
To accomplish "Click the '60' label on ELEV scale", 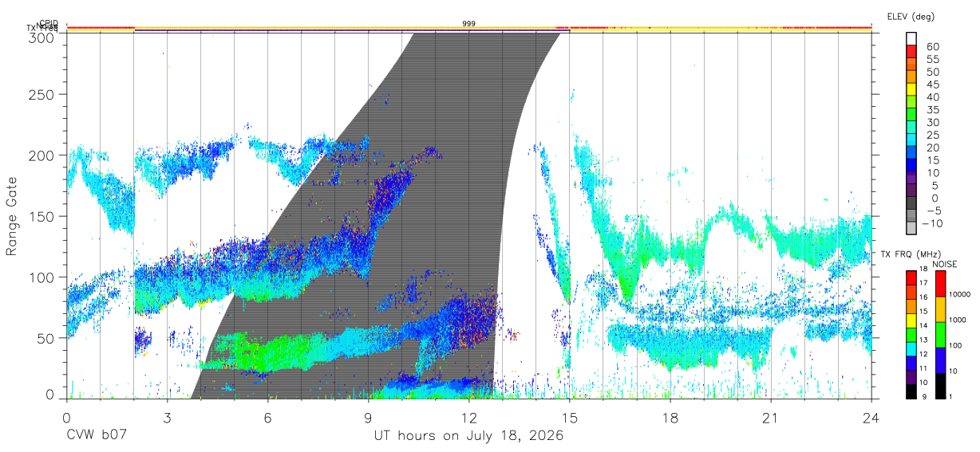I will 932,46.
